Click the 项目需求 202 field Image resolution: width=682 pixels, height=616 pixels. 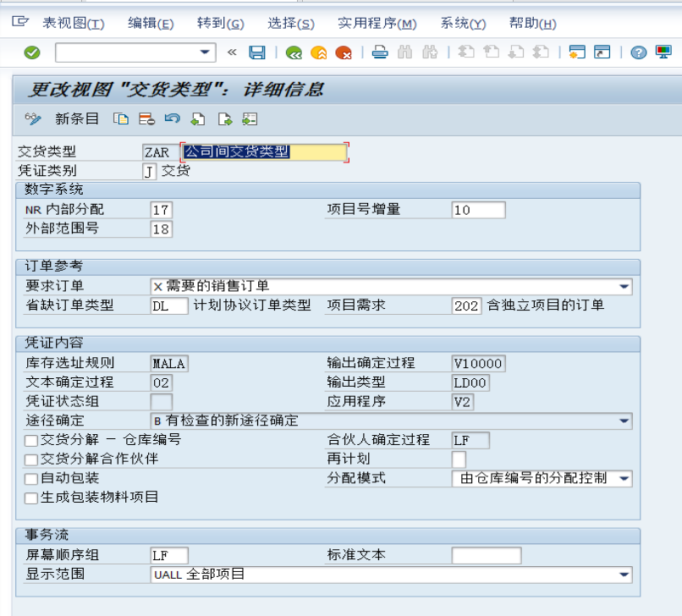(467, 305)
